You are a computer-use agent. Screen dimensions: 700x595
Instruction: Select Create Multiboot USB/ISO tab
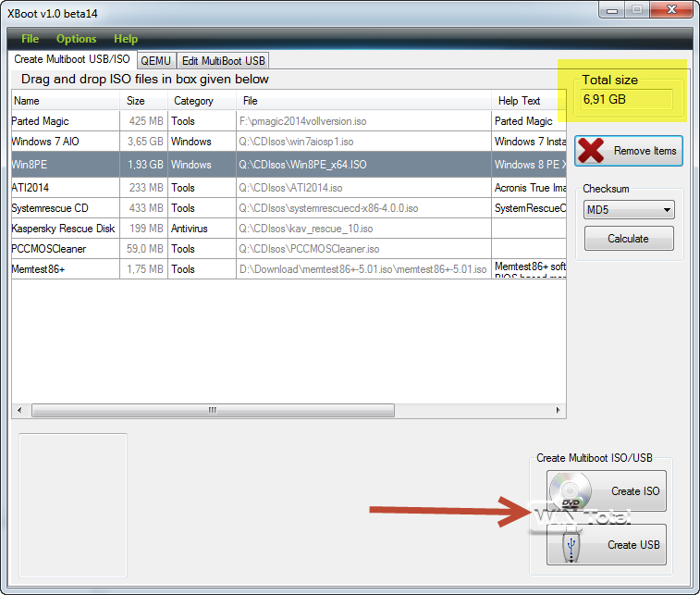(x=72, y=59)
